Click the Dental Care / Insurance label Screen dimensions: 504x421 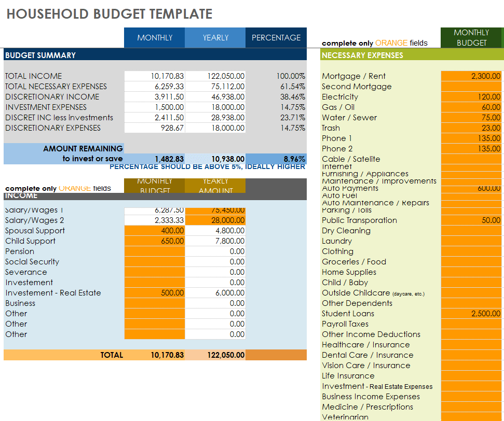(367, 355)
